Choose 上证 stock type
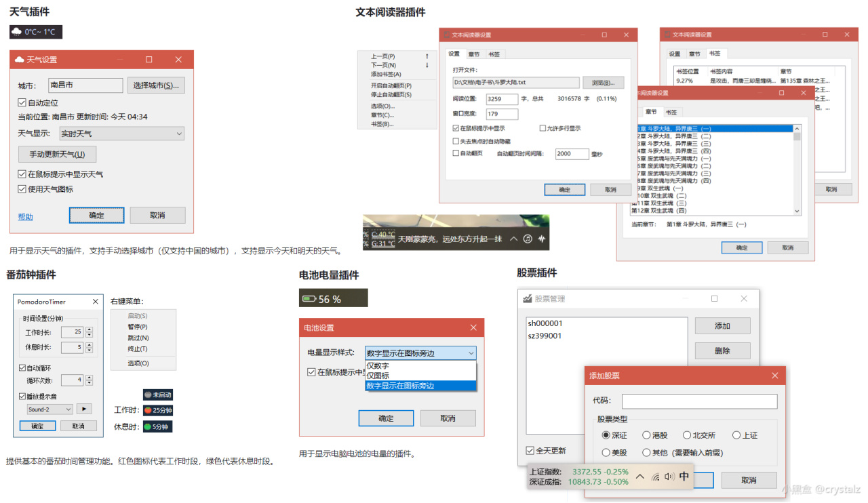868x503 pixels. (x=738, y=435)
